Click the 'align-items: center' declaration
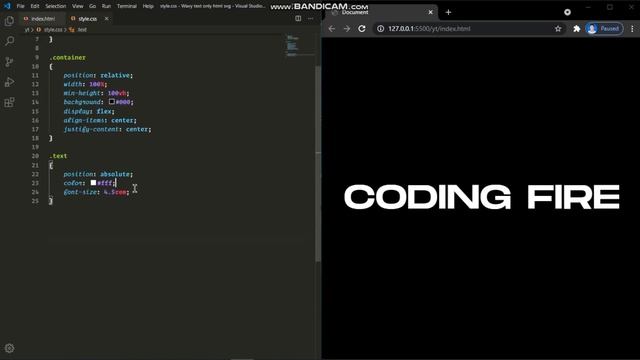This screenshot has height=360, width=640. [100, 120]
